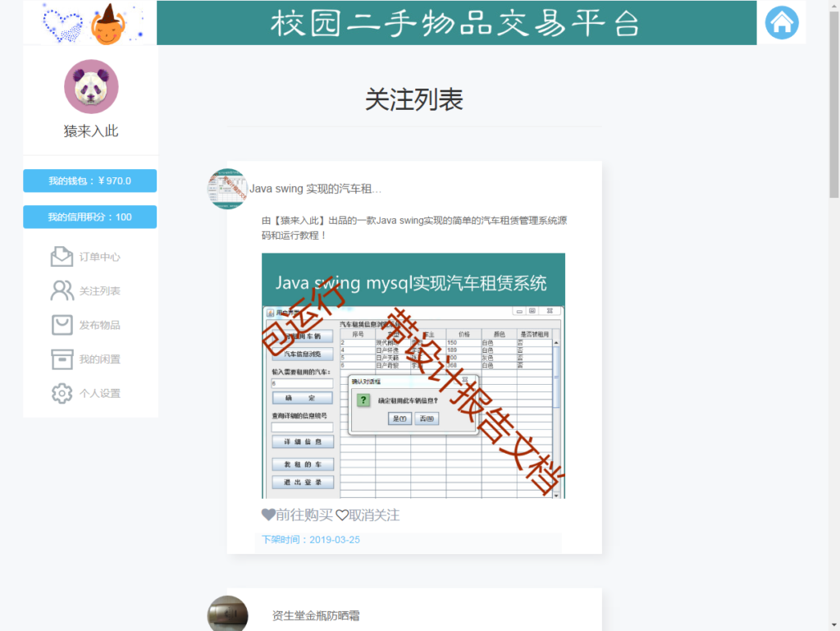Open 个人设置 with the gear icon
The width and height of the screenshot is (840, 631).
pos(62,393)
